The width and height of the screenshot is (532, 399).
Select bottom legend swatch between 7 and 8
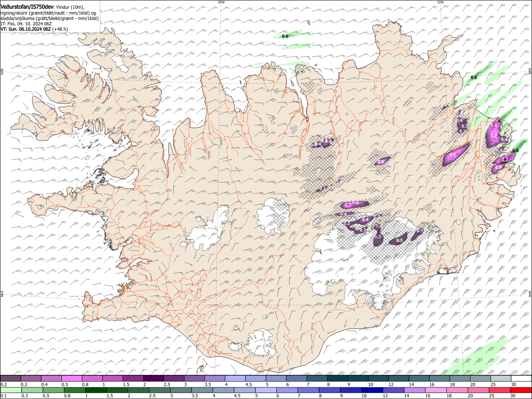(308, 390)
